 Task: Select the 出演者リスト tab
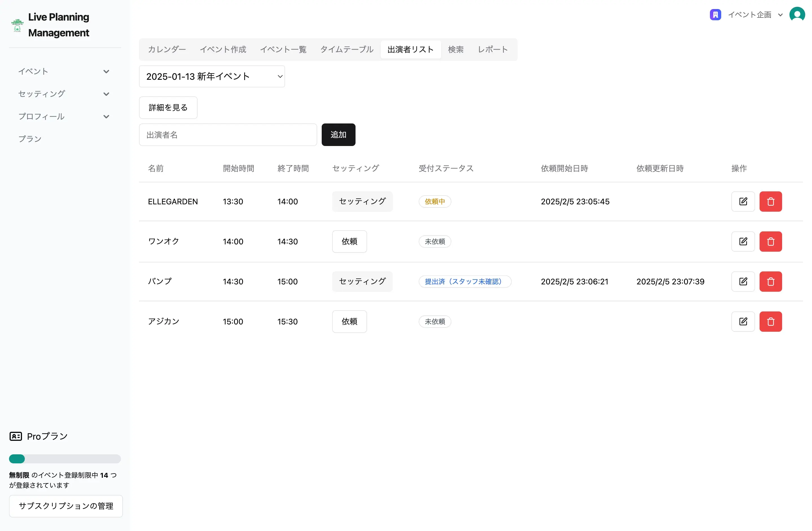coord(411,49)
